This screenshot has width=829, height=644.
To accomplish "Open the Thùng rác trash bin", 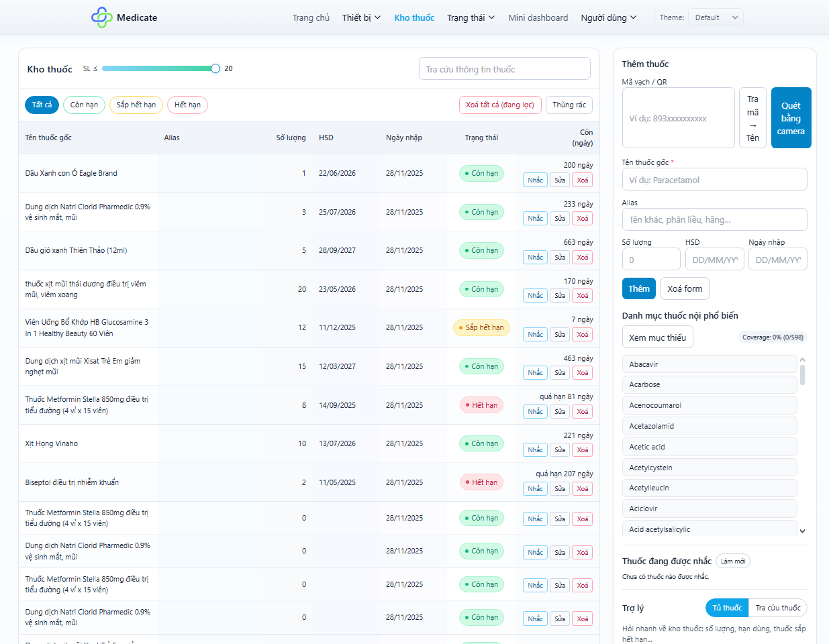I will click(569, 105).
